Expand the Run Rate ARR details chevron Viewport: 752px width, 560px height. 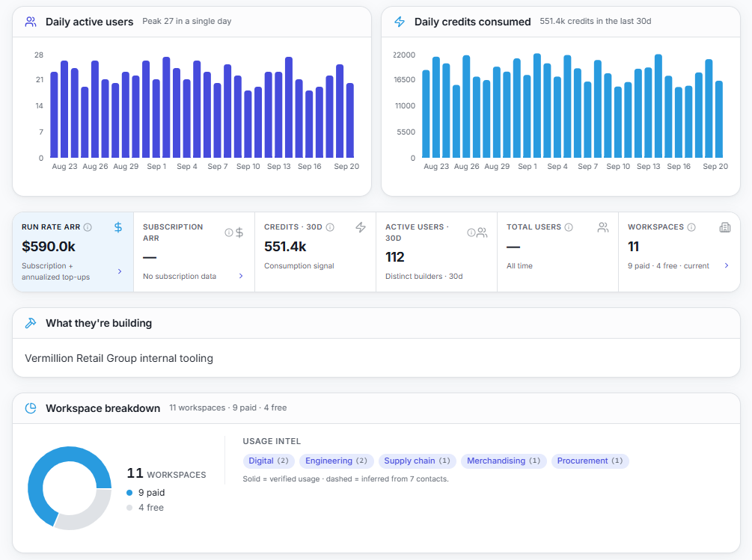click(x=120, y=271)
